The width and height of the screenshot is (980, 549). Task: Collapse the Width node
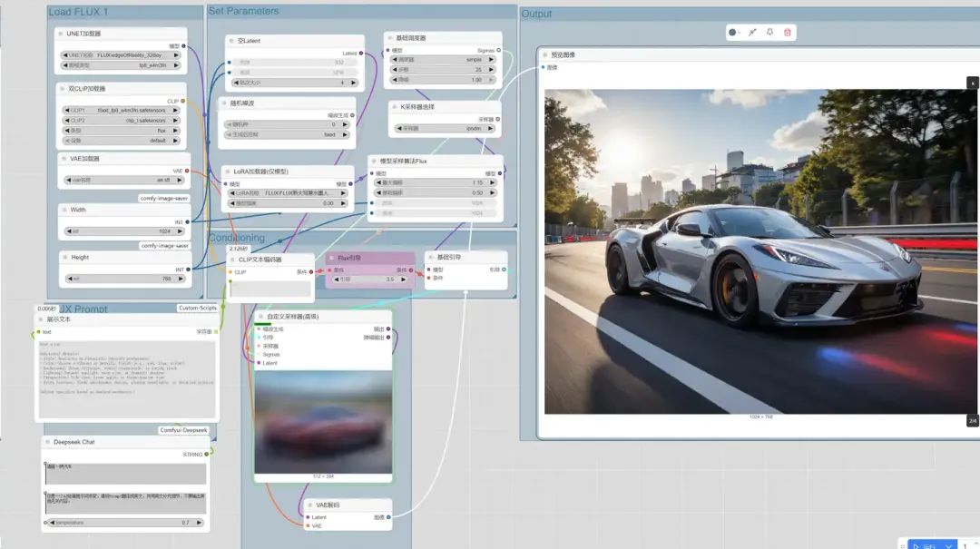(x=64, y=211)
